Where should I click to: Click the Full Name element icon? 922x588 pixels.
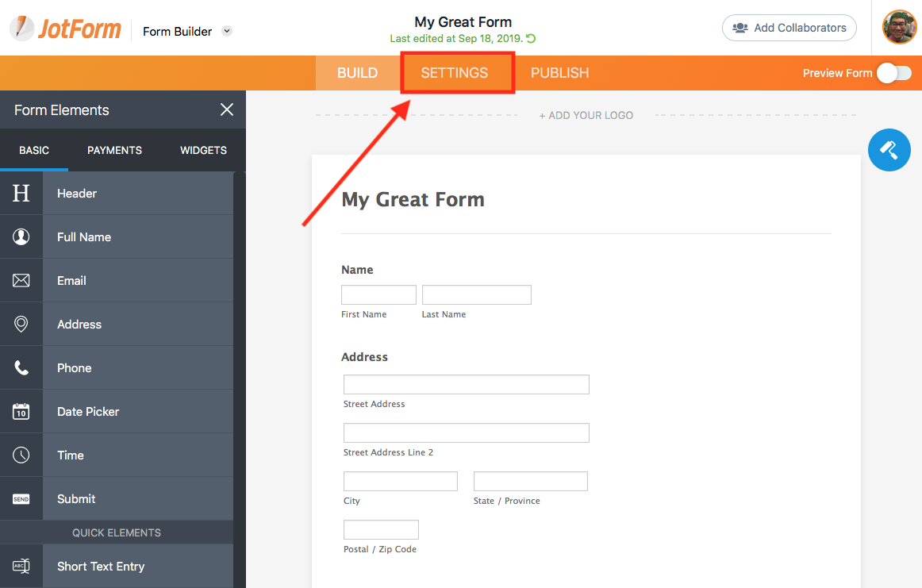click(21, 236)
